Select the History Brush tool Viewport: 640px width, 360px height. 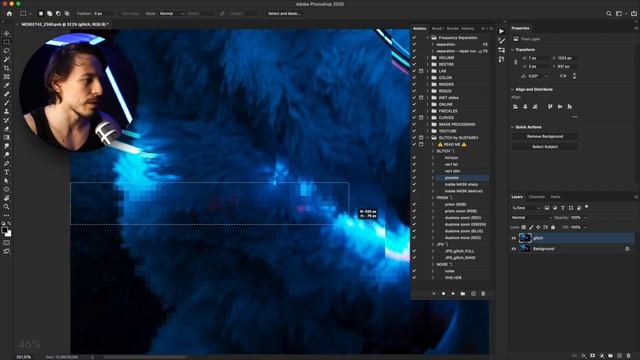[7, 120]
